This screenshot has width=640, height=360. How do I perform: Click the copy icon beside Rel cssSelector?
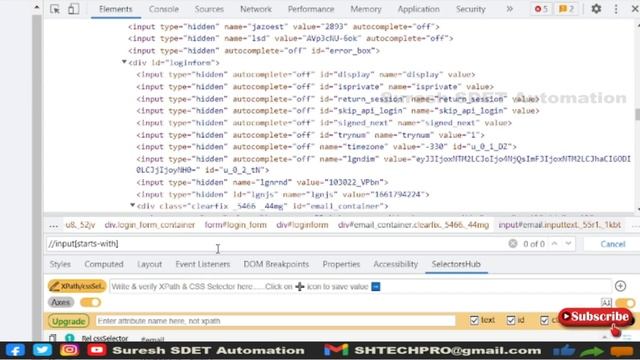point(53,338)
